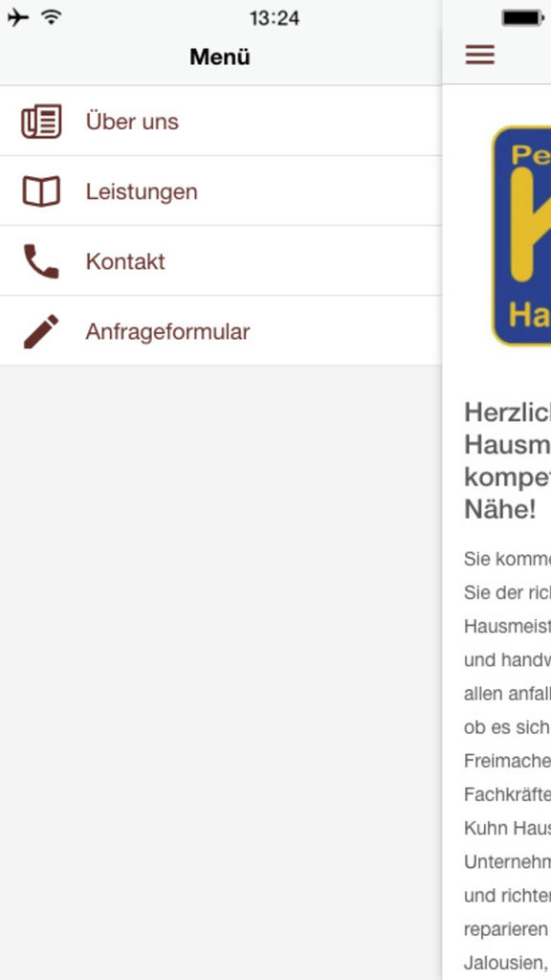
Task: Tap the newspaper icon beside Über uns
Action: tap(41, 122)
